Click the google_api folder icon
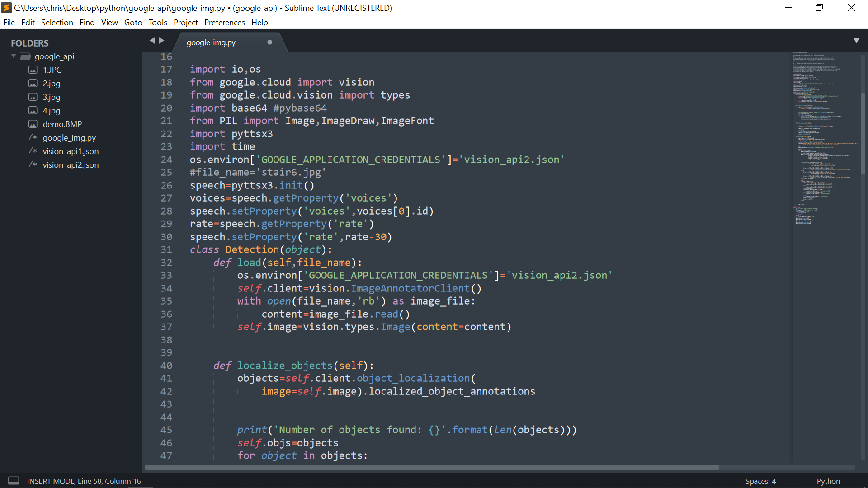868x488 pixels. (x=25, y=56)
